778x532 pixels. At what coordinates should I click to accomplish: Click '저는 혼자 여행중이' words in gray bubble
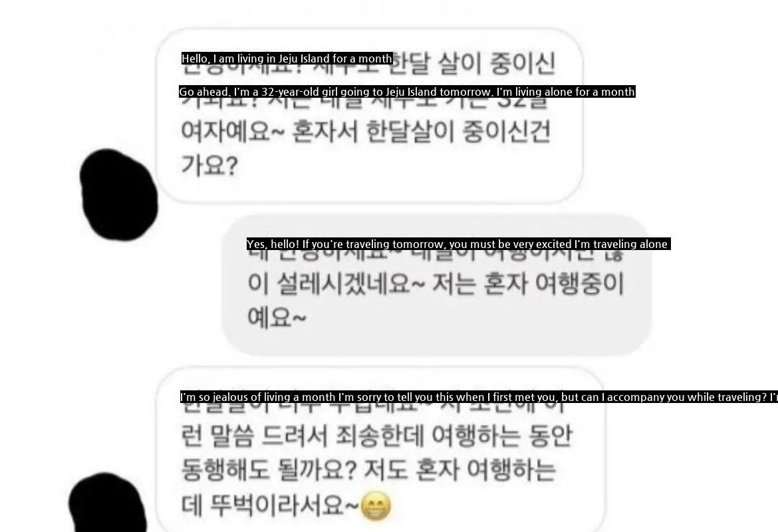[529, 284]
